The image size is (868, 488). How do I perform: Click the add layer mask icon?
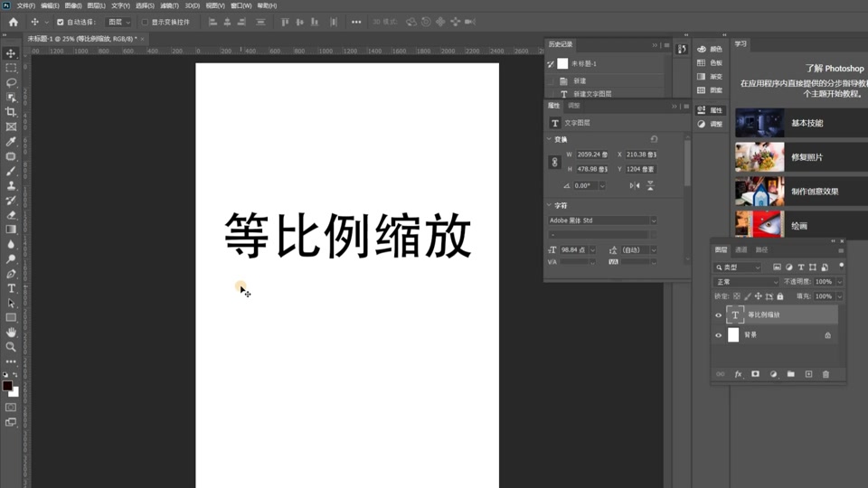click(755, 374)
